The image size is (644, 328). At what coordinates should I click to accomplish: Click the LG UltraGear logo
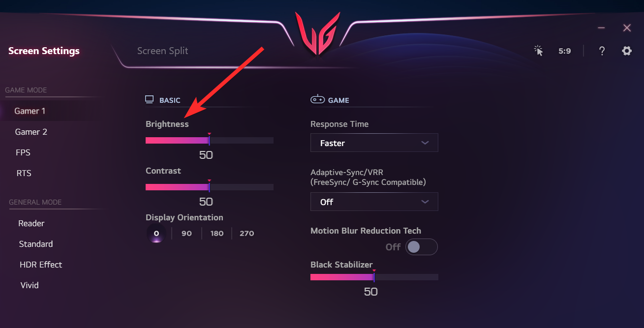[318, 32]
